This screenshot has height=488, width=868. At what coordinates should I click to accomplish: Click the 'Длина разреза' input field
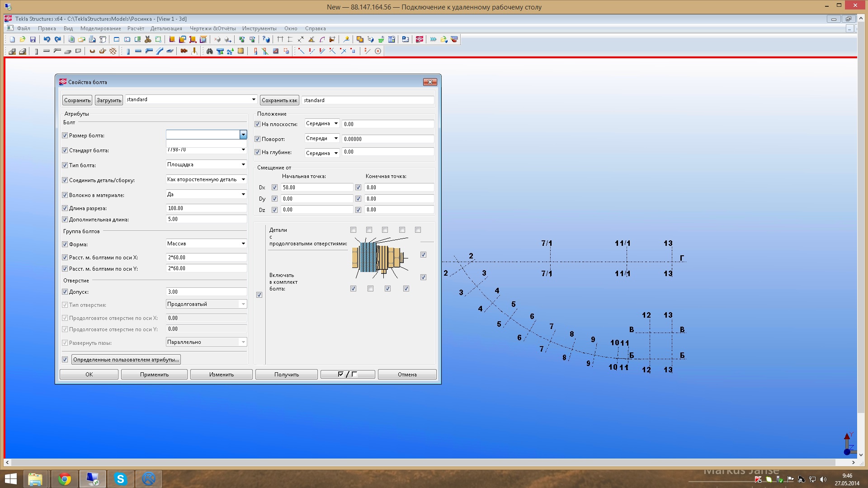[x=206, y=208]
